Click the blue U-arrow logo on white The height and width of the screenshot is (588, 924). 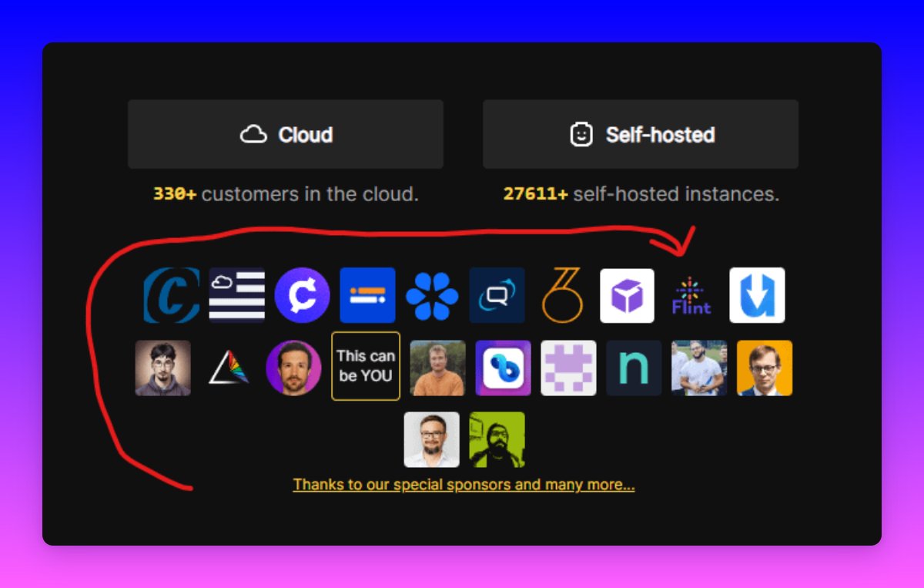pos(757,295)
